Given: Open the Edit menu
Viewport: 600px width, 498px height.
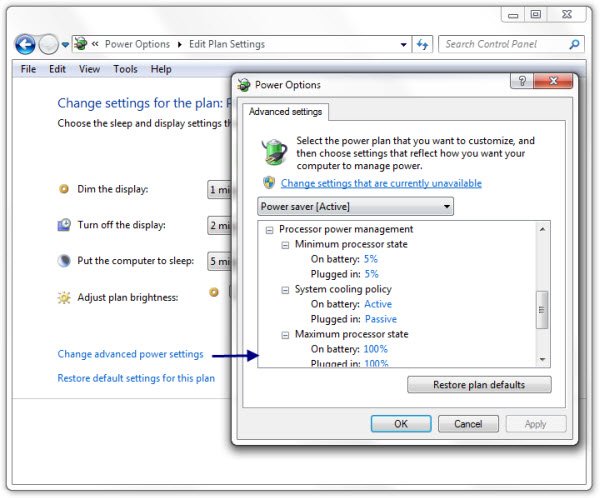Looking at the screenshot, I should (57, 69).
